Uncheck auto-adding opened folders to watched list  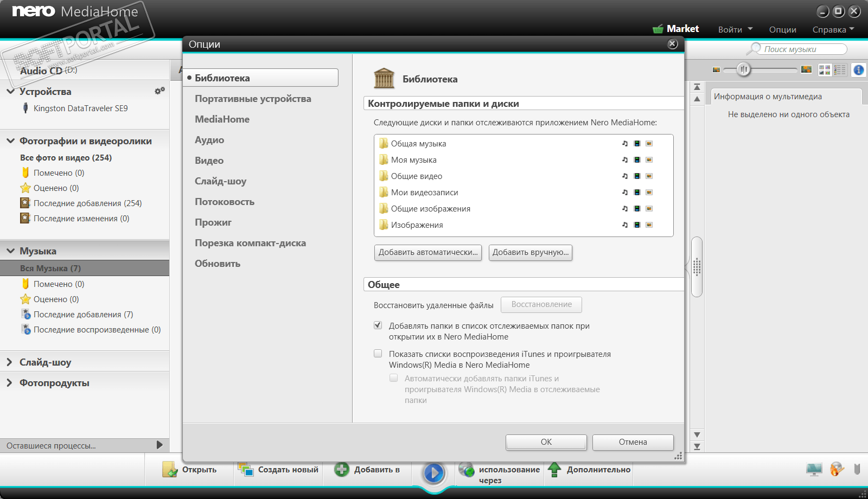pos(378,325)
